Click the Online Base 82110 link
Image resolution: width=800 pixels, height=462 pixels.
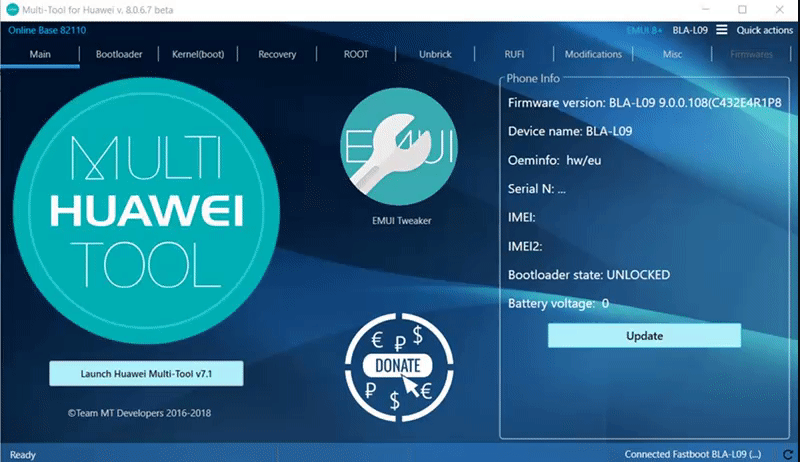[x=47, y=30]
